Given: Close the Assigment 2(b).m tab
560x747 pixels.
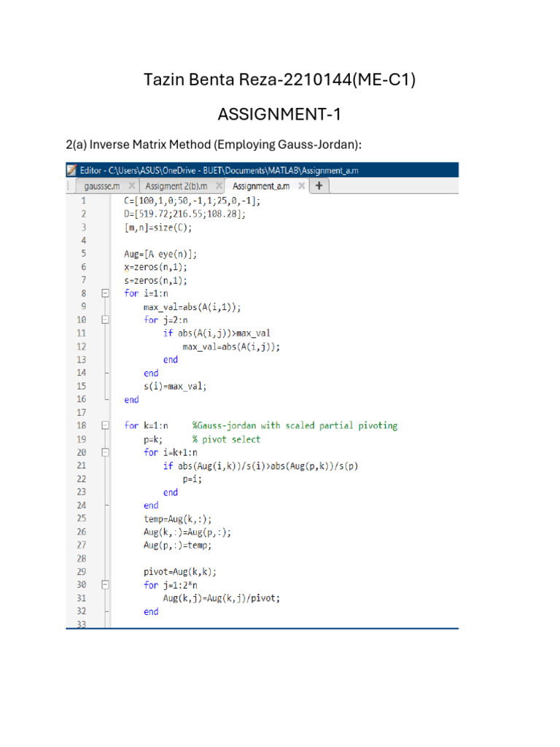Looking at the screenshot, I should click(219, 186).
